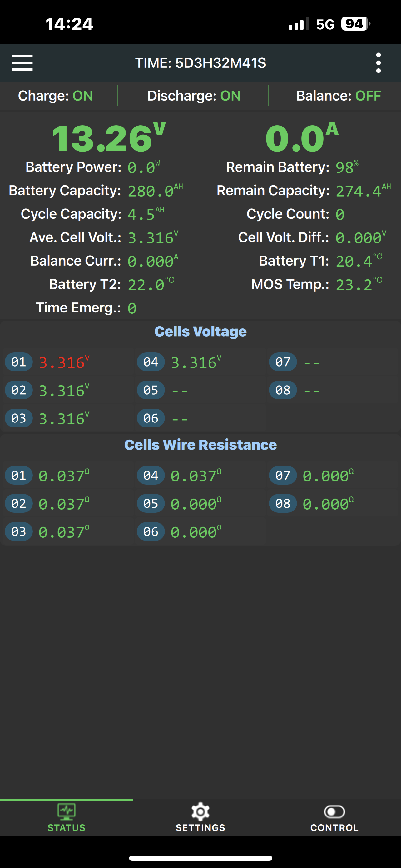
Task: Tap the cell 07 voltage badge
Action: 283,362
